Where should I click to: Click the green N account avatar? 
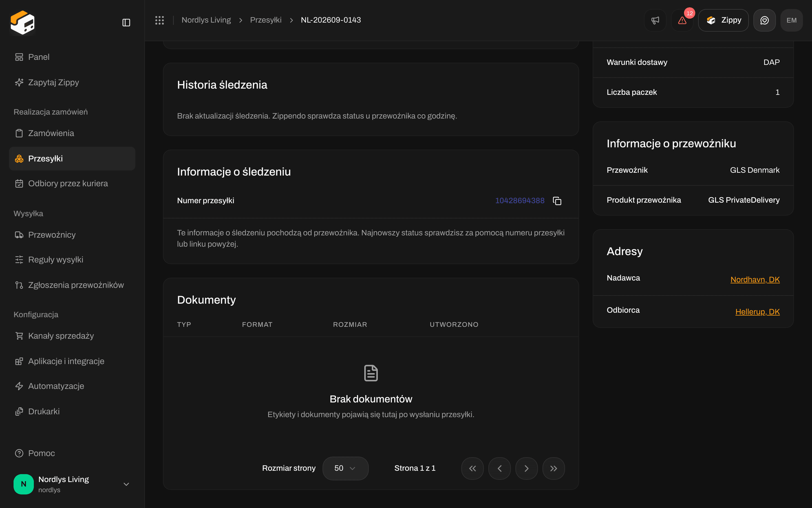[23, 484]
